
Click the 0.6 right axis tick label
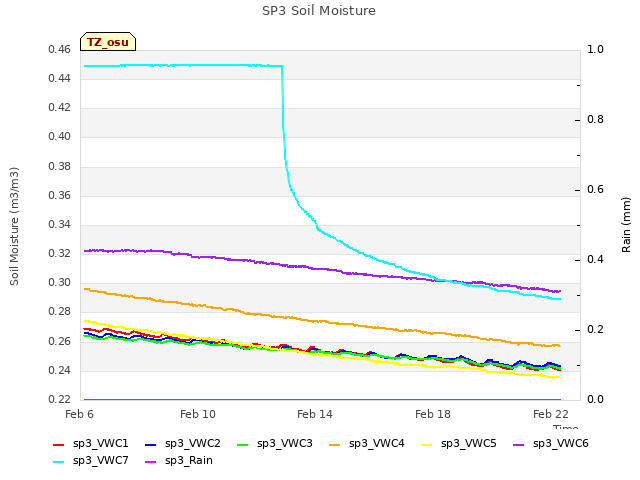pos(595,190)
